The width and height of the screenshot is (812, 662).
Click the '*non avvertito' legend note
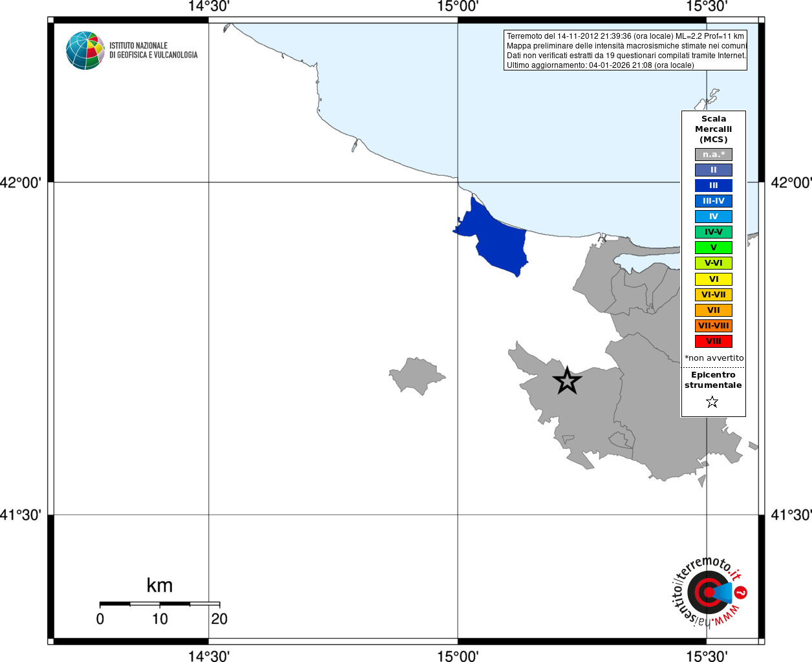[714, 358]
